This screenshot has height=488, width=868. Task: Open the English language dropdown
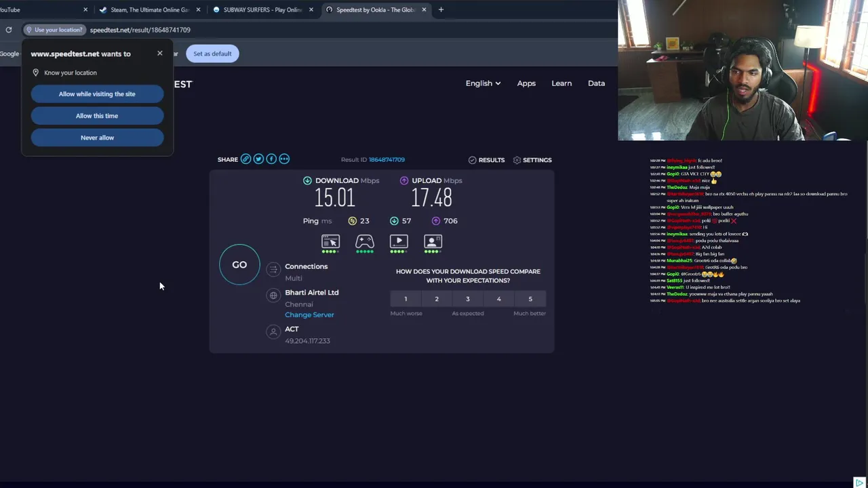pos(483,83)
